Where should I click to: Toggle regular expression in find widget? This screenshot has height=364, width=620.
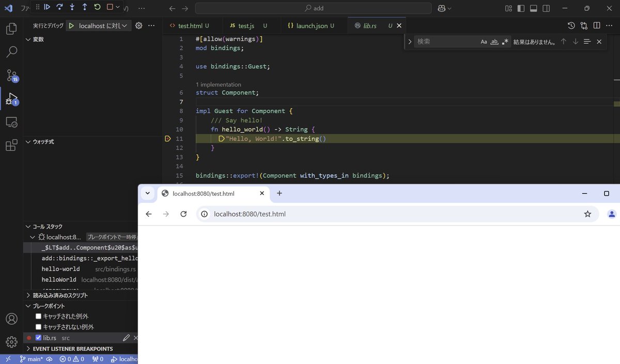[505, 42]
